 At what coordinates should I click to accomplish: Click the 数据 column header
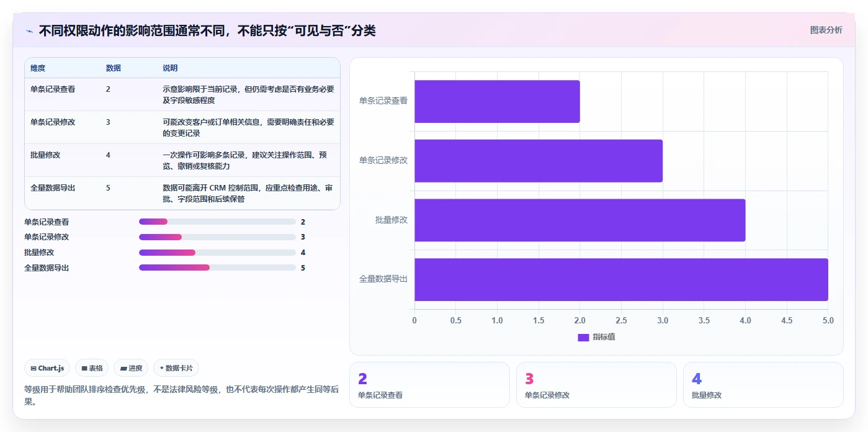coord(114,68)
